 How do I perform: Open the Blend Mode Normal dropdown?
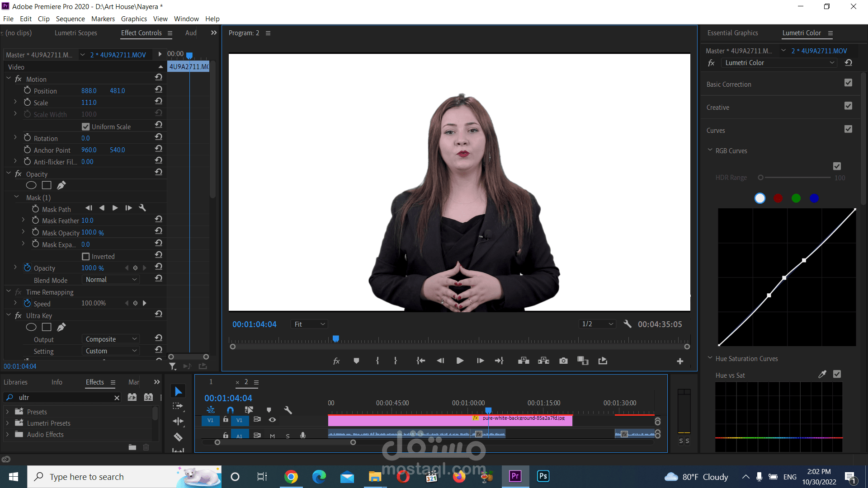pyautogui.click(x=111, y=280)
